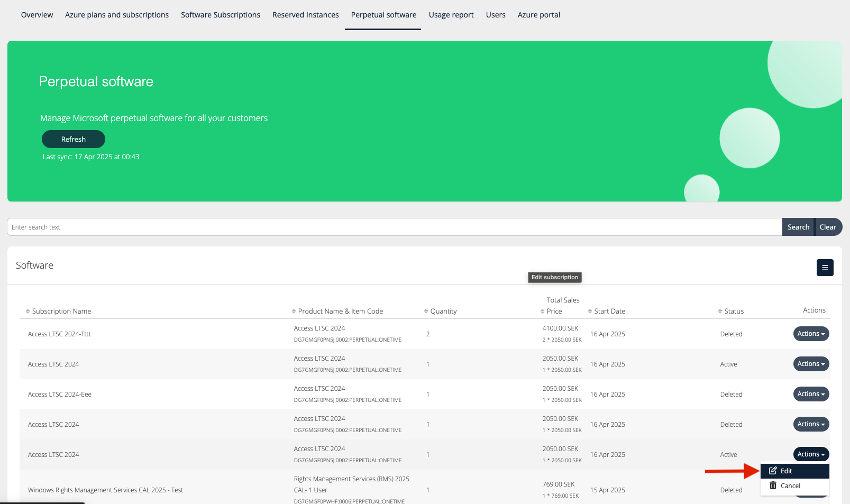Switch to the Software Subscriptions tab
This screenshot has width=850, height=504.
pyautogui.click(x=220, y=15)
